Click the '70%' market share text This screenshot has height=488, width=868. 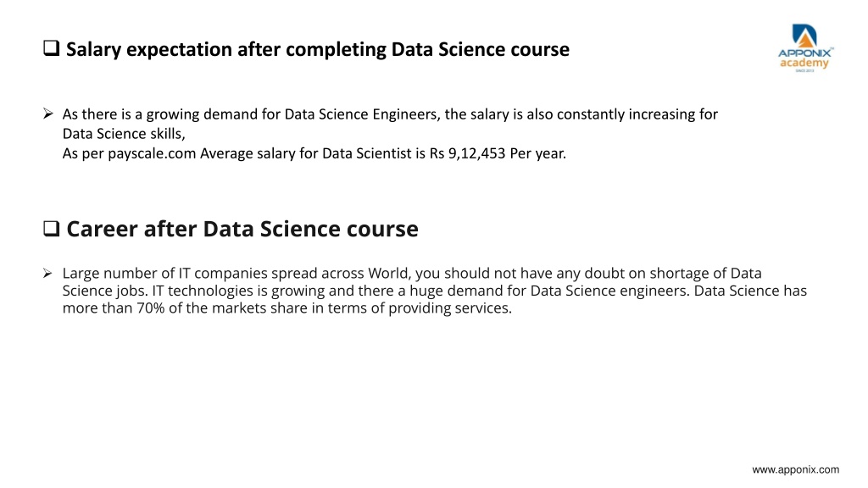coord(151,308)
